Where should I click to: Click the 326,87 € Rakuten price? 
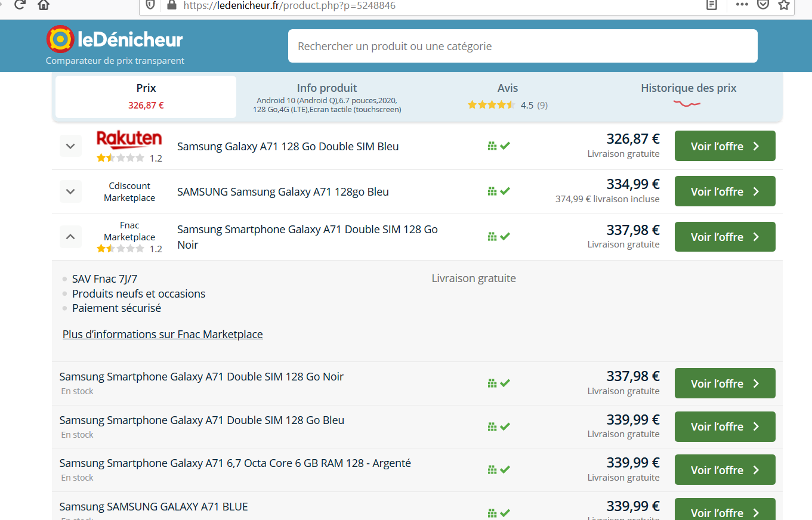(633, 139)
